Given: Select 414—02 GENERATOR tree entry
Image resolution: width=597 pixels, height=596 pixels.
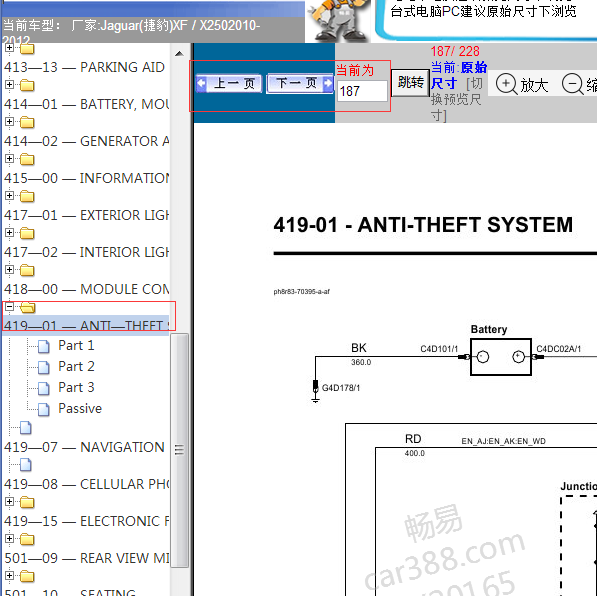Looking at the screenshot, I should pos(86,141).
